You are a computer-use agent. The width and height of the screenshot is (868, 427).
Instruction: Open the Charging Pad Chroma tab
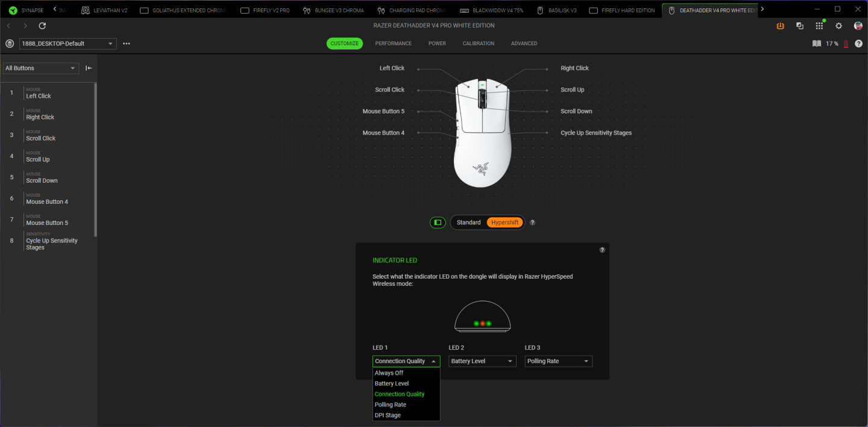click(412, 10)
